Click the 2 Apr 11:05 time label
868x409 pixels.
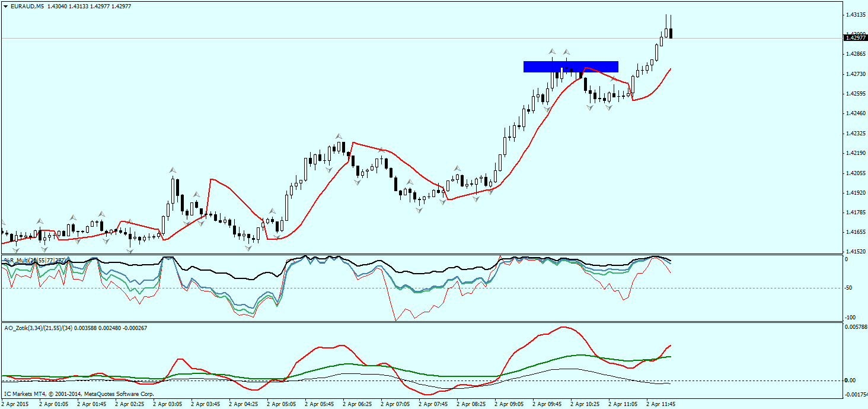coord(623,404)
